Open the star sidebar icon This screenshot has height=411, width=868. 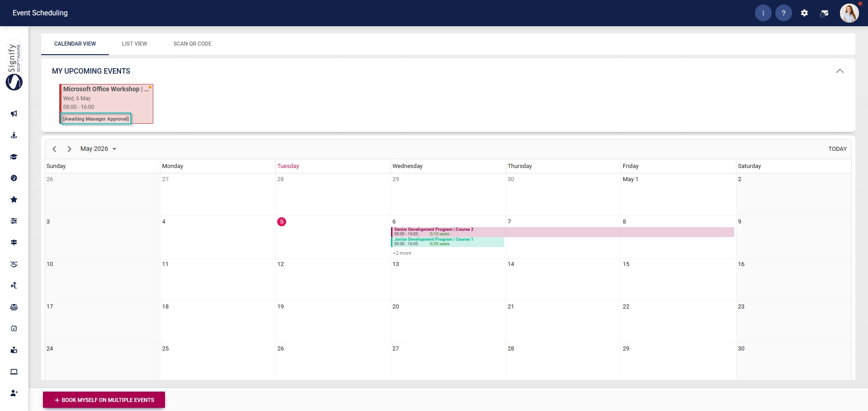click(14, 200)
